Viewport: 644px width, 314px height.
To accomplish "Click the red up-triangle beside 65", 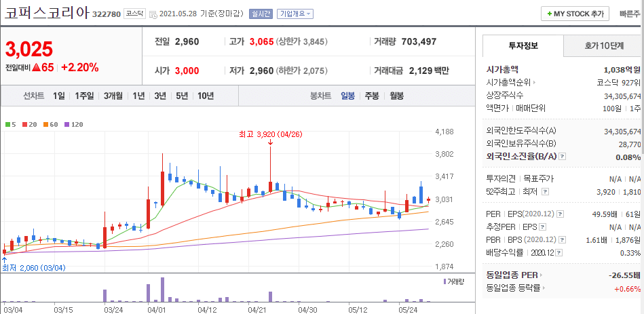I will [x=36, y=67].
